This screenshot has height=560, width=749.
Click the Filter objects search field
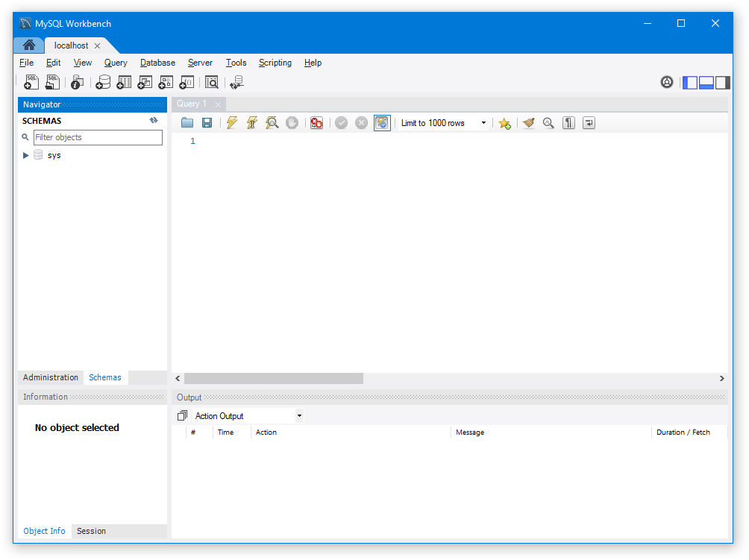click(97, 137)
